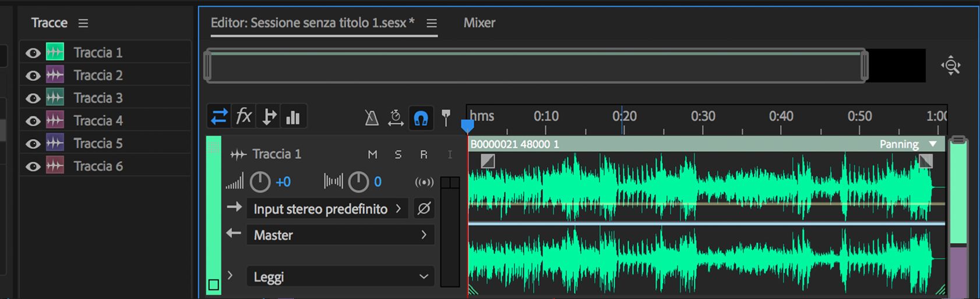Toggle global clip stretching stopwatch icon
This screenshot has height=299, width=980.
tap(396, 118)
